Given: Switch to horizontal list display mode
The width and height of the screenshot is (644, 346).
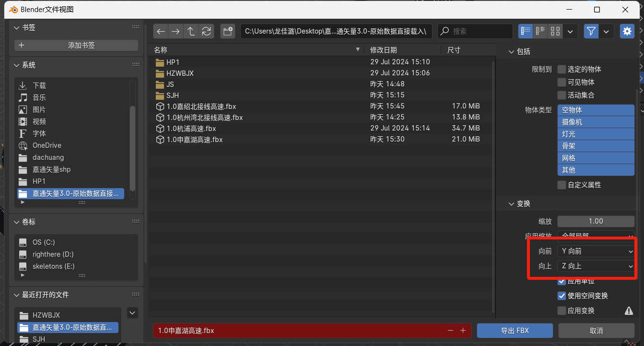Looking at the screenshot, I should 541,31.
